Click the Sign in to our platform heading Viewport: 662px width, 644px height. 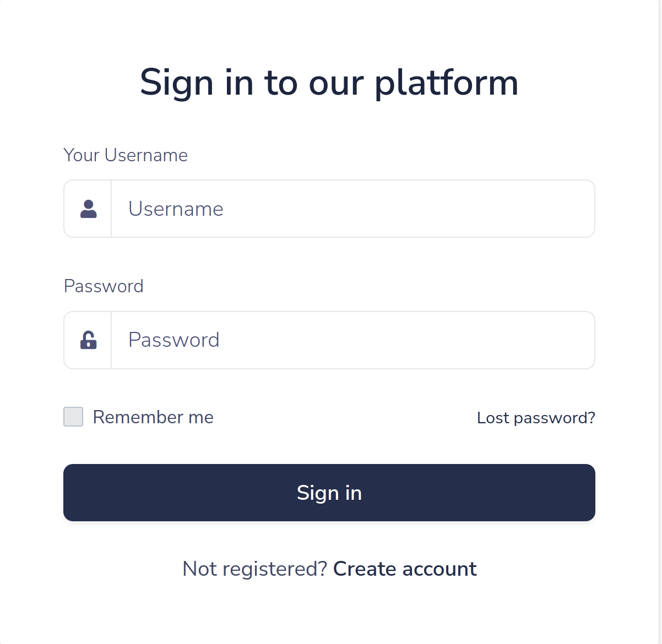(329, 83)
